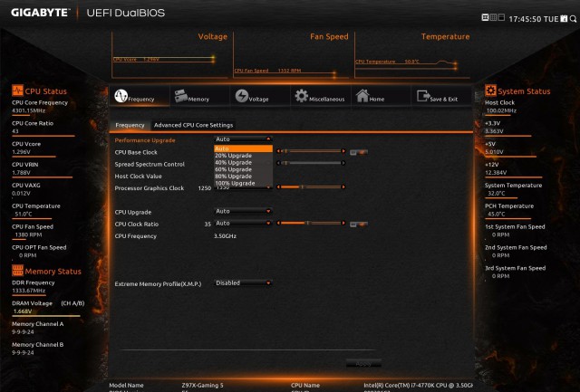Click right arrow of Spread Spectrum Control slider
This screenshot has height=392, width=580.
point(344,163)
